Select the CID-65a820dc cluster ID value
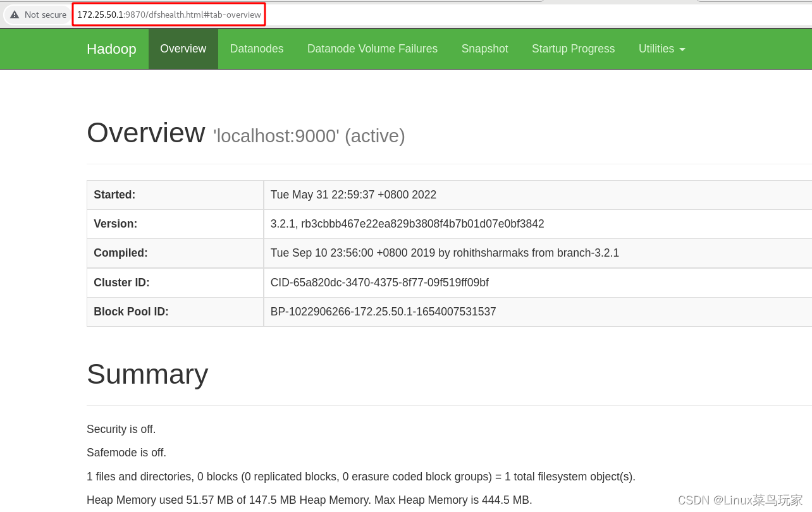 (x=379, y=283)
